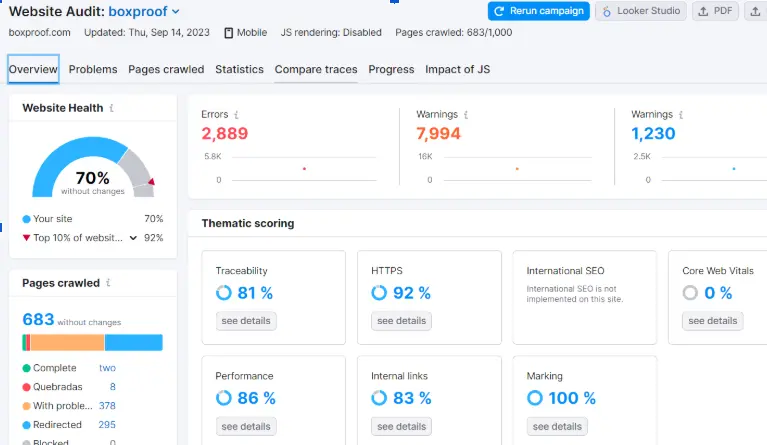This screenshot has height=445, width=767.
Task: Open the 7,994 warnings count
Action: pyautogui.click(x=438, y=134)
